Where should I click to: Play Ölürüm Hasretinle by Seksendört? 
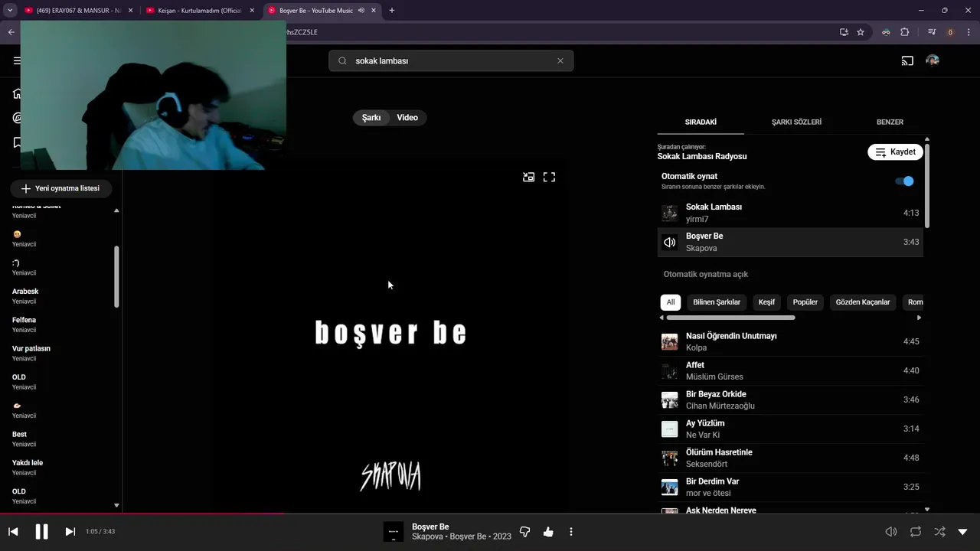tap(790, 458)
